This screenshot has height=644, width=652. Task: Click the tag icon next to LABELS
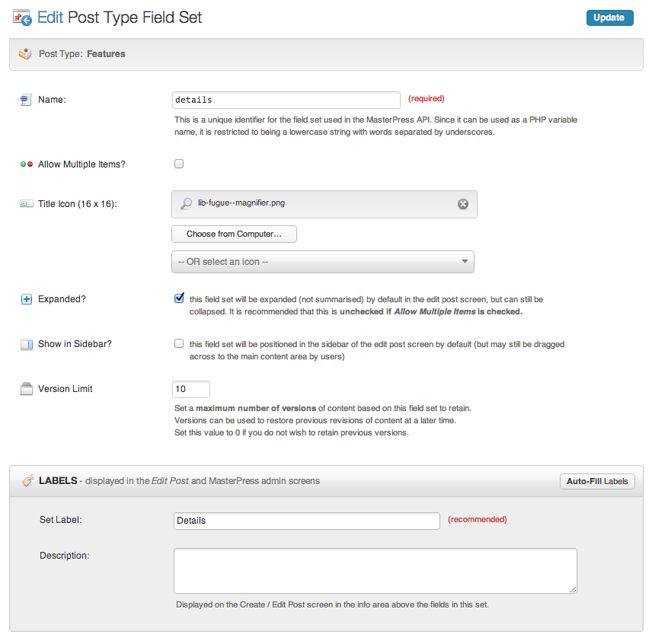point(28,480)
